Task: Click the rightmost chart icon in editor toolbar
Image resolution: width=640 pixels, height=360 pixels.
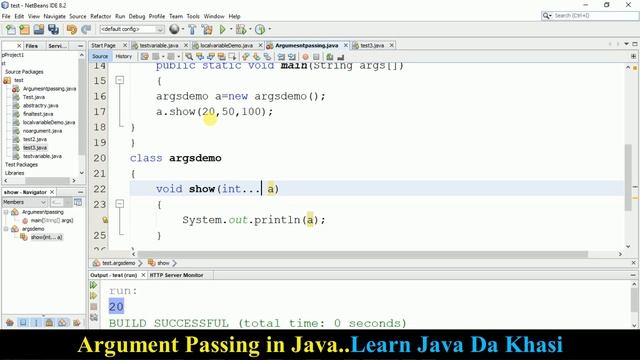Action: tap(340, 56)
